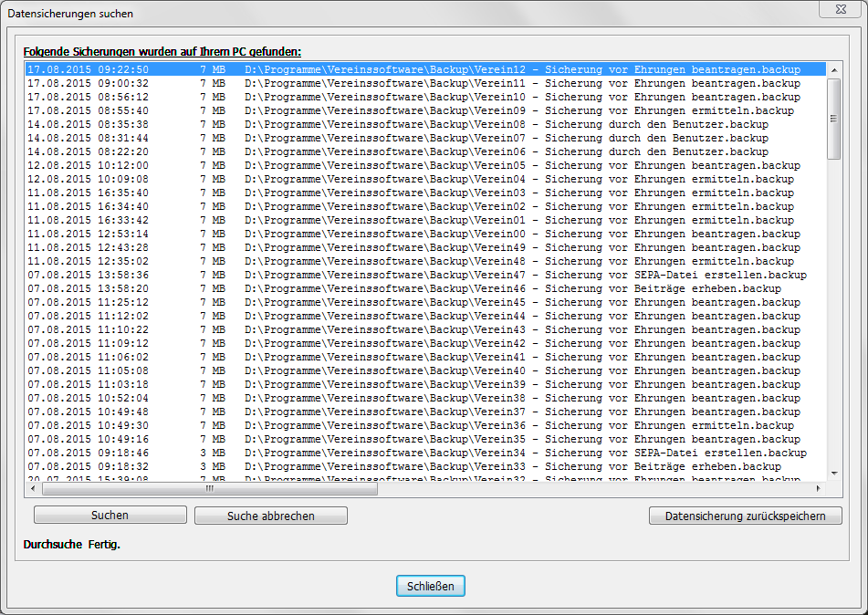Image resolution: width=868 pixels, height=615 pixels.
Task: Click the horizontal scrollbar left arrow
Action: [x=31, y=488]
